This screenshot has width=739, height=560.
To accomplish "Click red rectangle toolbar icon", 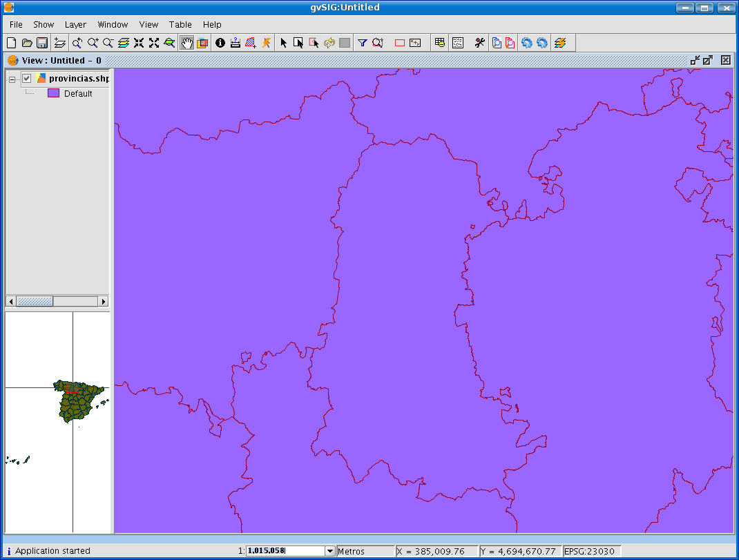I will point(400,43).
